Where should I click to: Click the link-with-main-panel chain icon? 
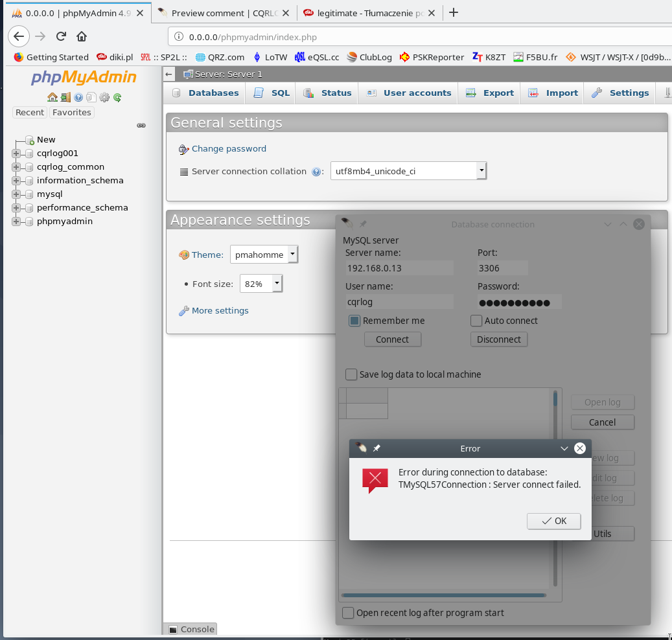click(141, 125)
